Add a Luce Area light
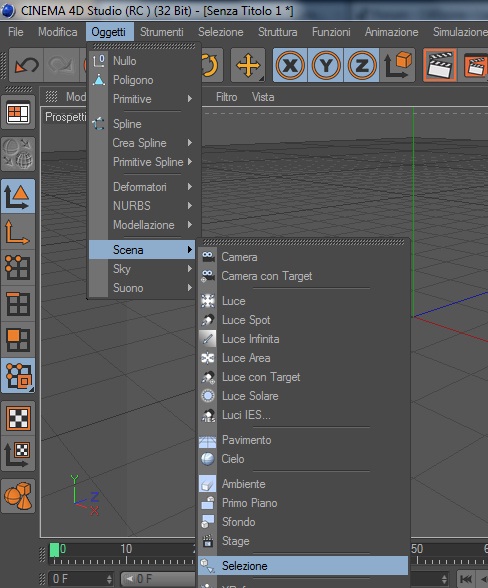Image resolution: width=488 pixels, height=588 pixels. (x=303, y=358)
